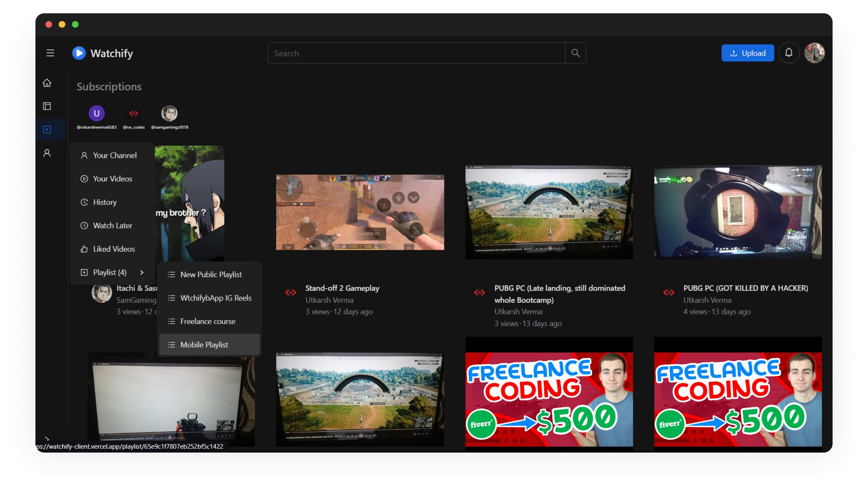Click Utkarsh Verma under PUBG Late landing

point(518,311)
